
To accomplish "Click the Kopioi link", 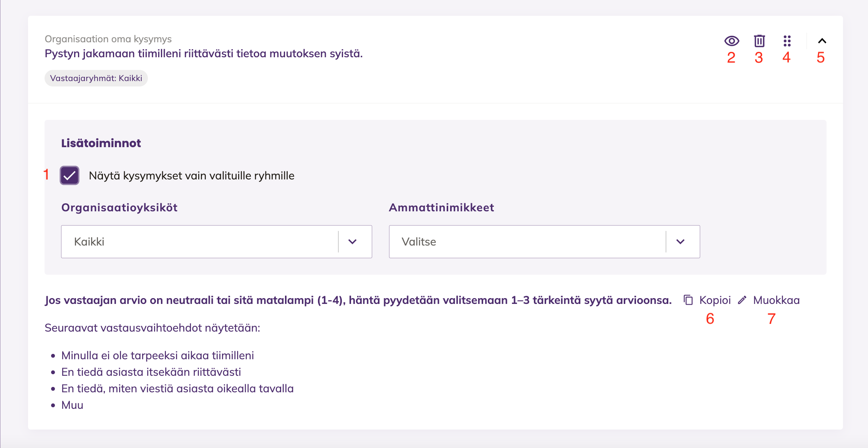I will click(x=715, y=300).
